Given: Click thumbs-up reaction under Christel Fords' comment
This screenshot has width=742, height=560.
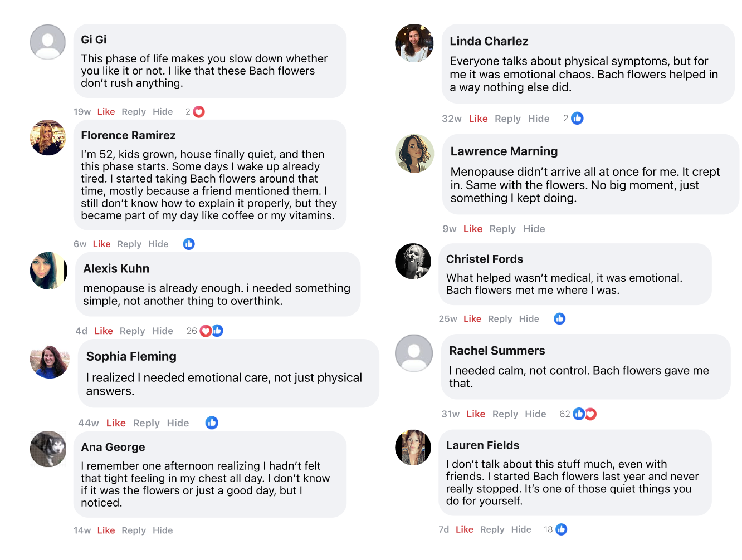Looking at the screenshot, I should [x=560, y=319].
